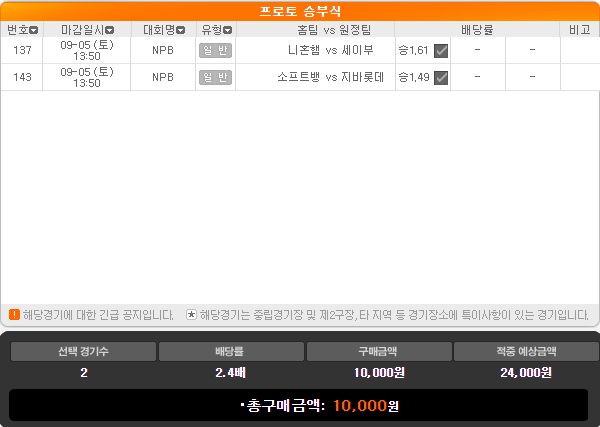This screenshot has width=600, height=427.
Task: Click match number 143
Action: click(22, 77)
